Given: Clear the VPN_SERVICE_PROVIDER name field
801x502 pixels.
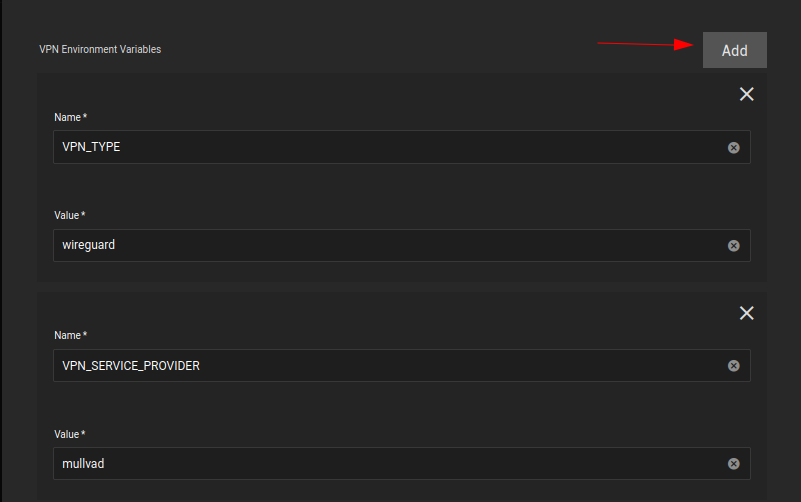Looking at the screenshot, I should (733, 366).
